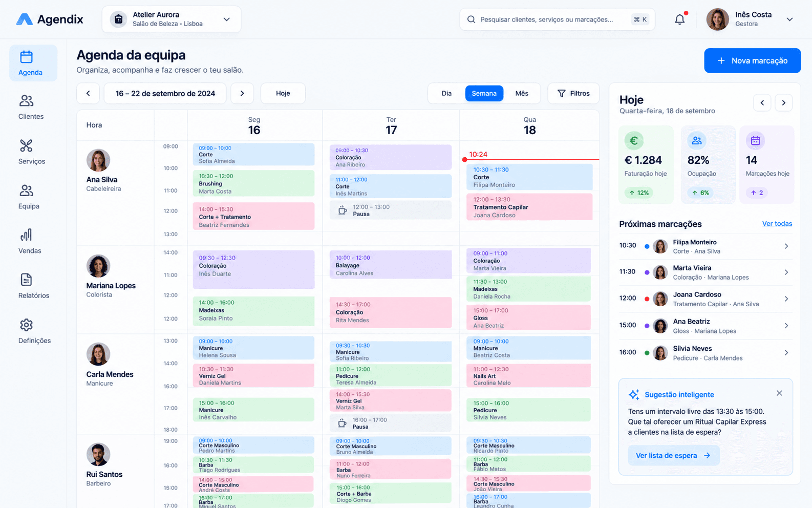Open the Agenda sidebar section

coord(33,63)
